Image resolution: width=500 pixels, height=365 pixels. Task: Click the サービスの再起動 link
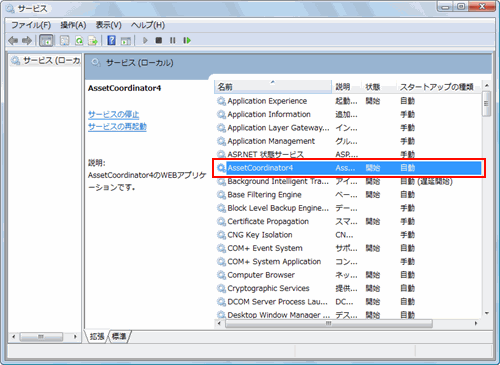[117, 127]
